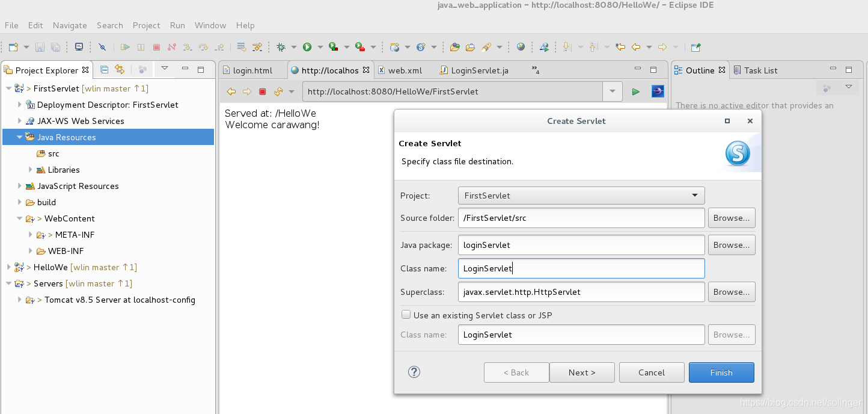Click the Back navigation arrow in main toolbar

[636, 47]
